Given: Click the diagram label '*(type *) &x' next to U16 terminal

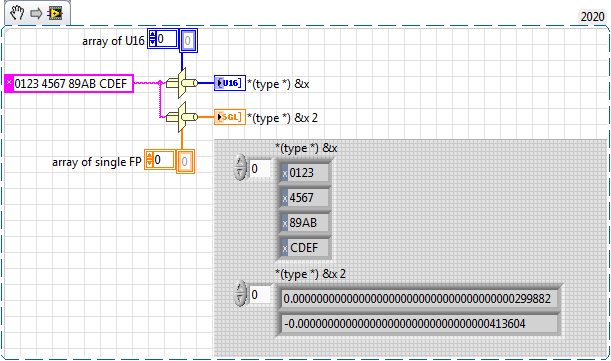Looking at the screenshot, I should tap(278, 84).
